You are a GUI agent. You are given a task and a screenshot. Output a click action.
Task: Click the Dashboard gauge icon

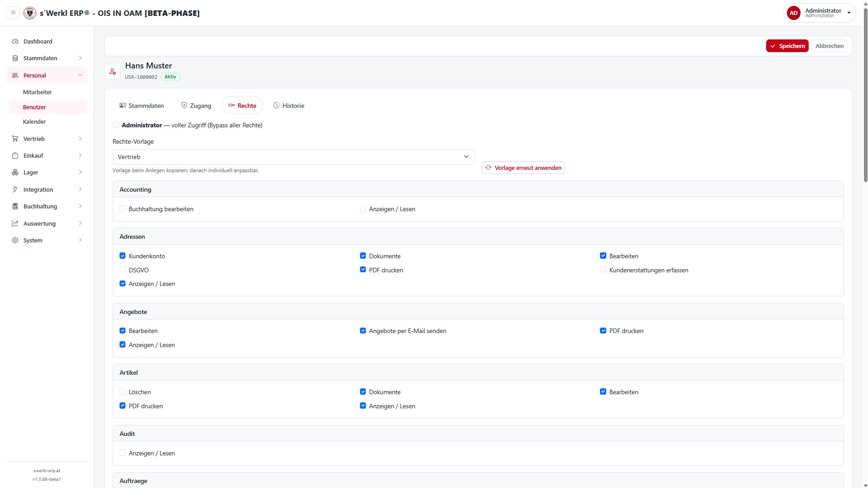click(x=15, y=41)
